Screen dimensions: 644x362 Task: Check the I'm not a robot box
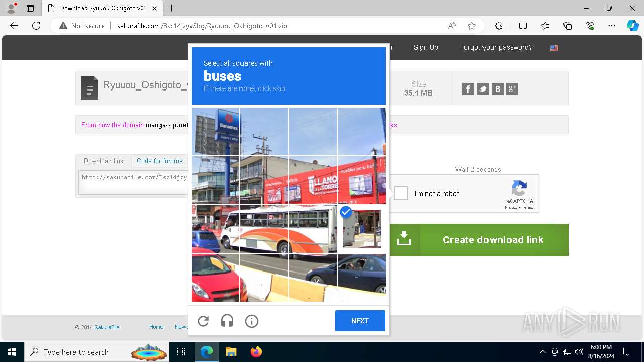401,193
